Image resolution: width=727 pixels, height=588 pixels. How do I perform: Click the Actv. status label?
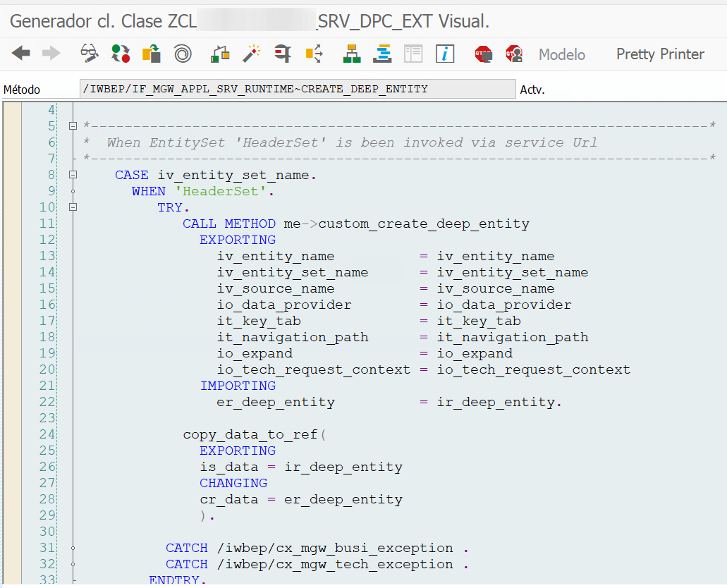tap(532, 90)
